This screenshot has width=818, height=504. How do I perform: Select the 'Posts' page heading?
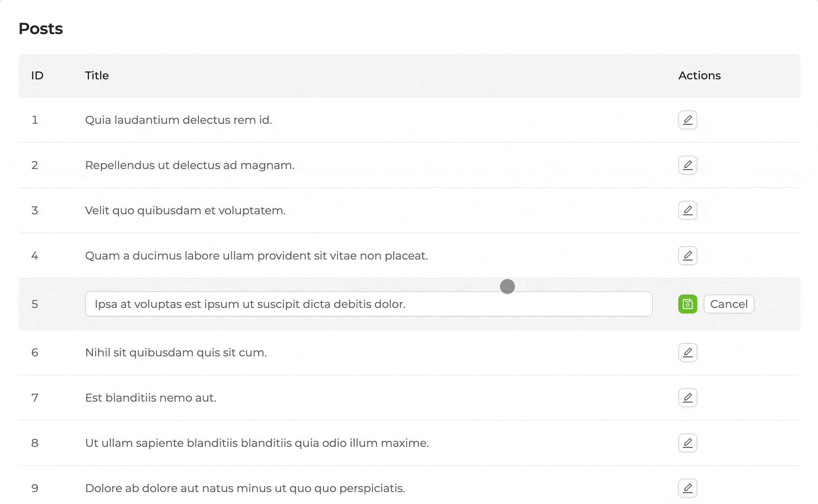(x=41, y=28)
